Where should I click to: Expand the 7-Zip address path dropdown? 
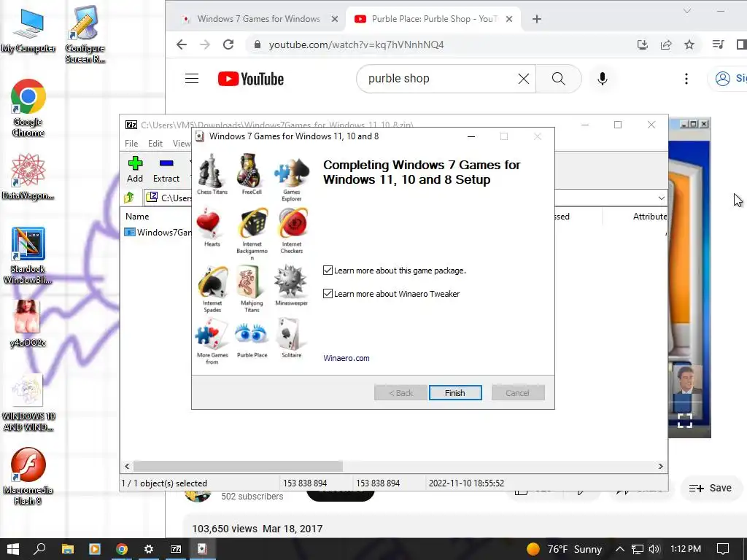click(x=661, y=198)
